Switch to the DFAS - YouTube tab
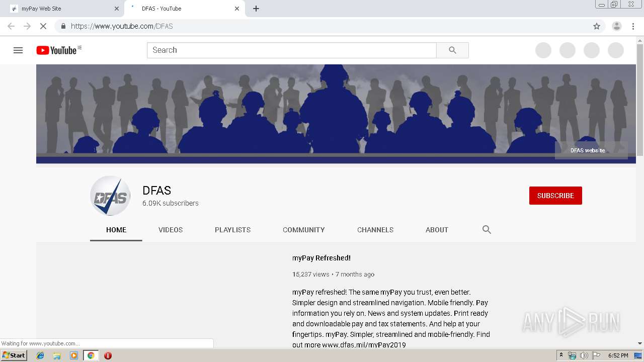The image size is (644, 362). 185,9
